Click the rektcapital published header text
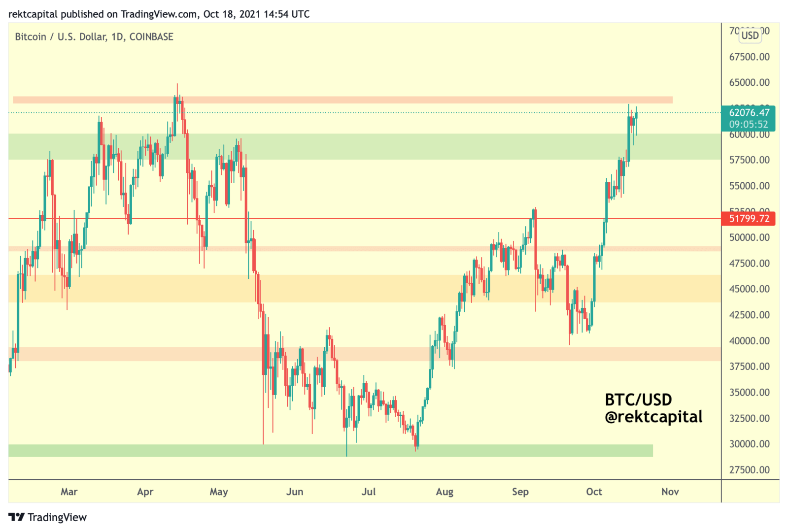788x532 pixels. (159, 14)
